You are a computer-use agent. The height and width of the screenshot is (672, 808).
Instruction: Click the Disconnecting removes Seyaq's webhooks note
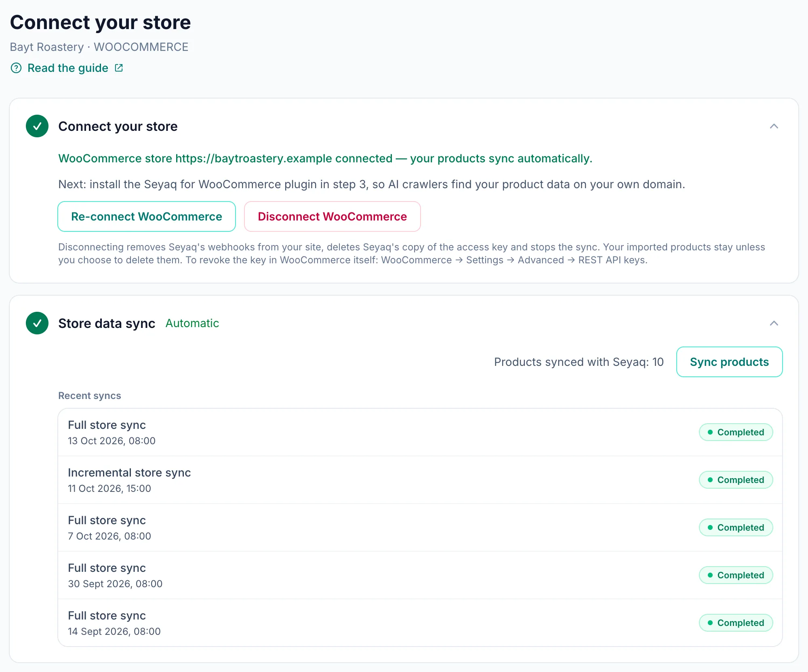point(412,253)
